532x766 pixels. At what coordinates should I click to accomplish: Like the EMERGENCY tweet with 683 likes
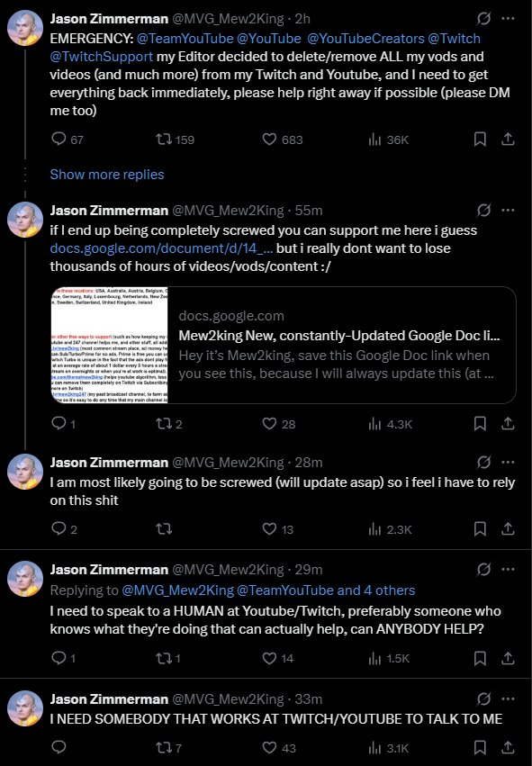pos(270,140)
